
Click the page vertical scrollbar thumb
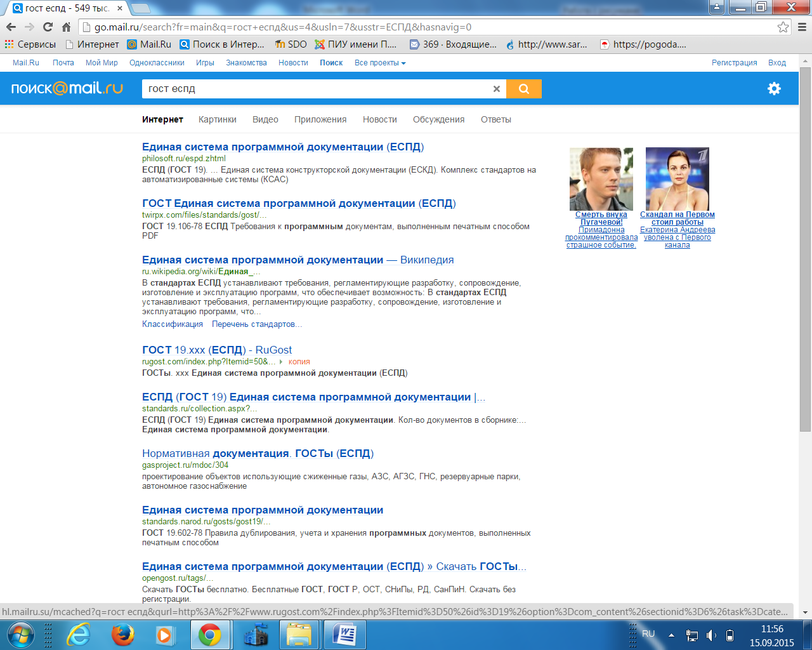(805, 250)
